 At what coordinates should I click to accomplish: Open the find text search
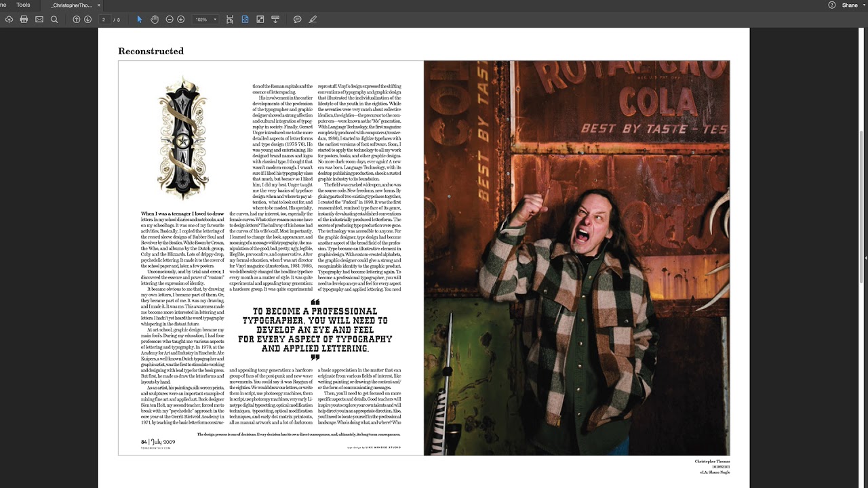pyautogui.click(x=54, y=20)
